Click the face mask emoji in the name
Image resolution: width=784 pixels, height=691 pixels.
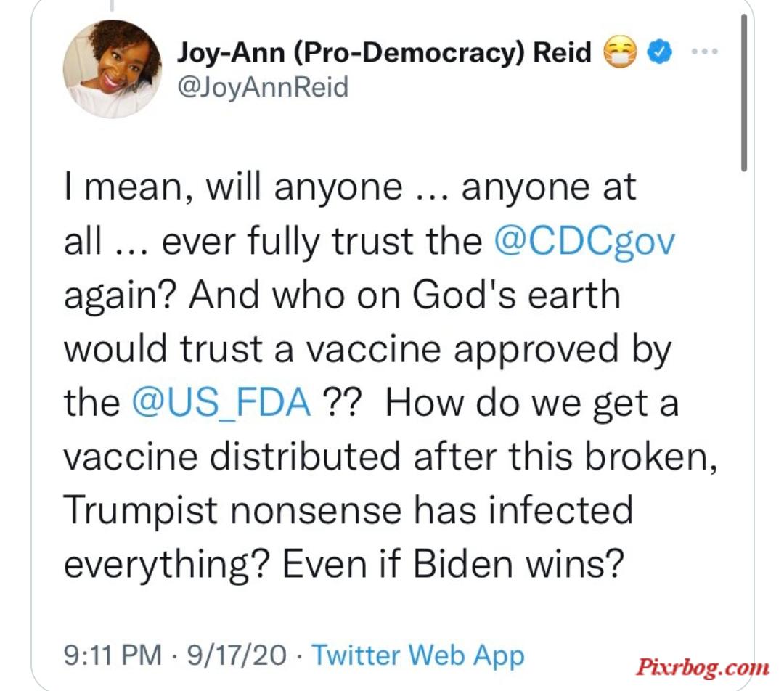click(620, 52)
